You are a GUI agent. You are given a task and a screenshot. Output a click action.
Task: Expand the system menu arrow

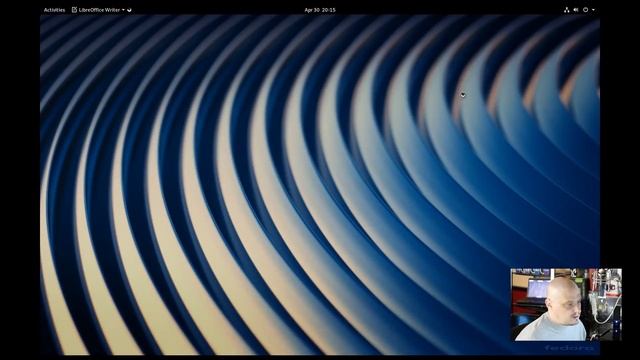(593, 10)
